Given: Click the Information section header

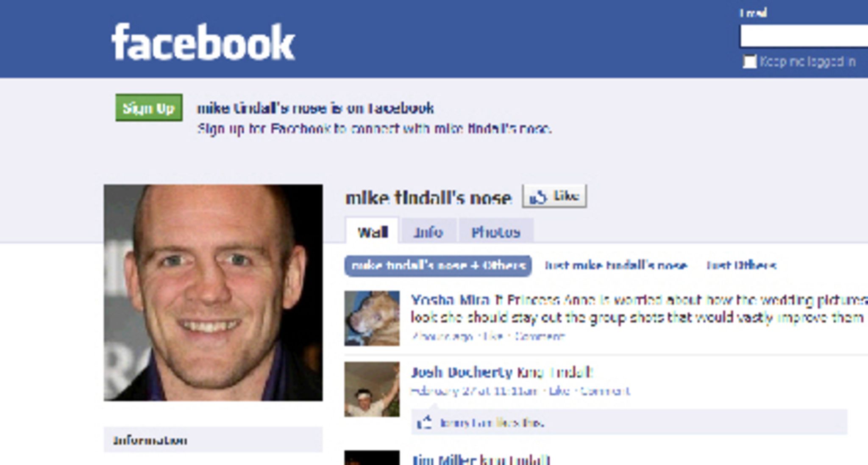Looking at the screenshot, I should tap(213, 440).
